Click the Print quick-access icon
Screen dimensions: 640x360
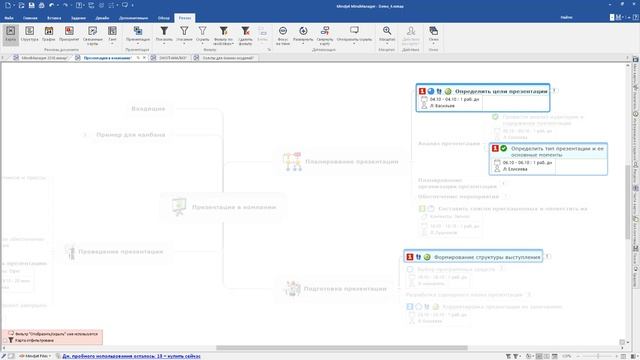(41, 5)
